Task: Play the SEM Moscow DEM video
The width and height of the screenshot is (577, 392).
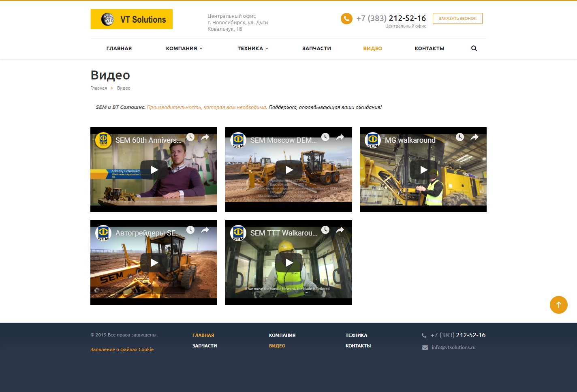Action: 289,170
